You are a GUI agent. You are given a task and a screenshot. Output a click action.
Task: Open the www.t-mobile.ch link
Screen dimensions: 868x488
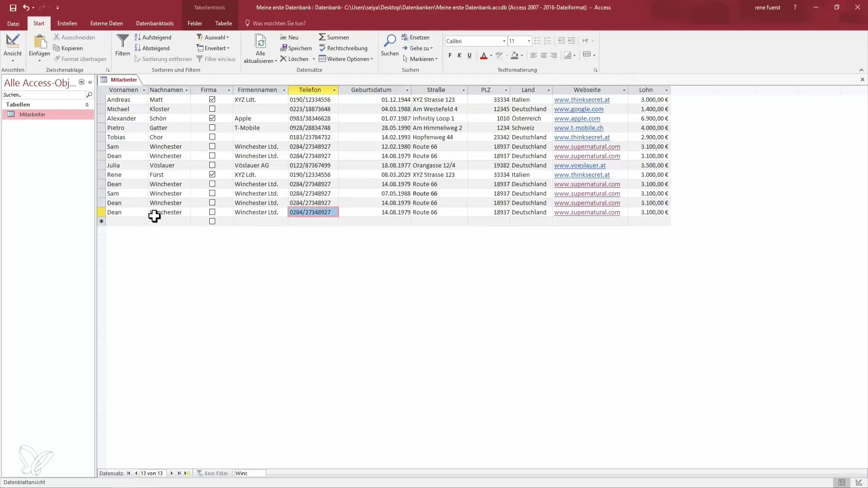579,128
